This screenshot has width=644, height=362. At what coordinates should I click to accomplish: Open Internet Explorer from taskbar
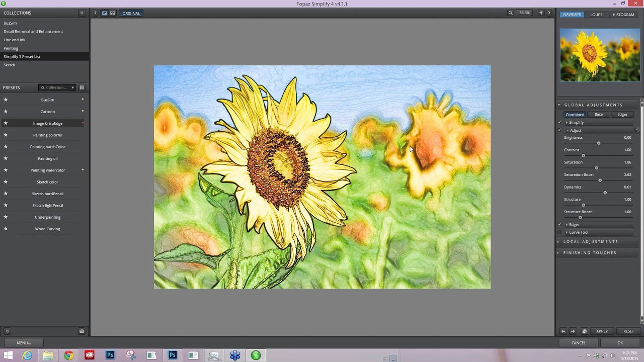coord(27,355)
